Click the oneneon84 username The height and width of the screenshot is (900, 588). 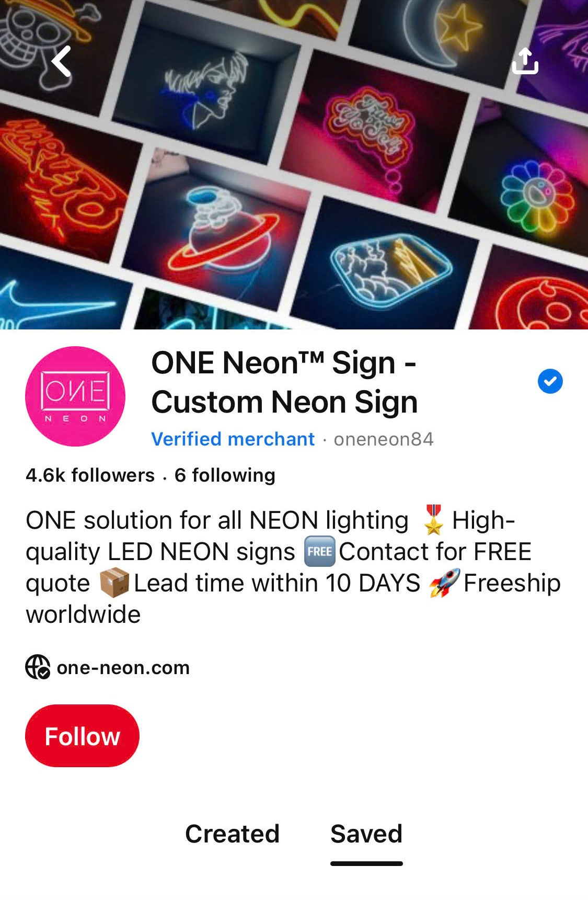(x=384, y=439)
